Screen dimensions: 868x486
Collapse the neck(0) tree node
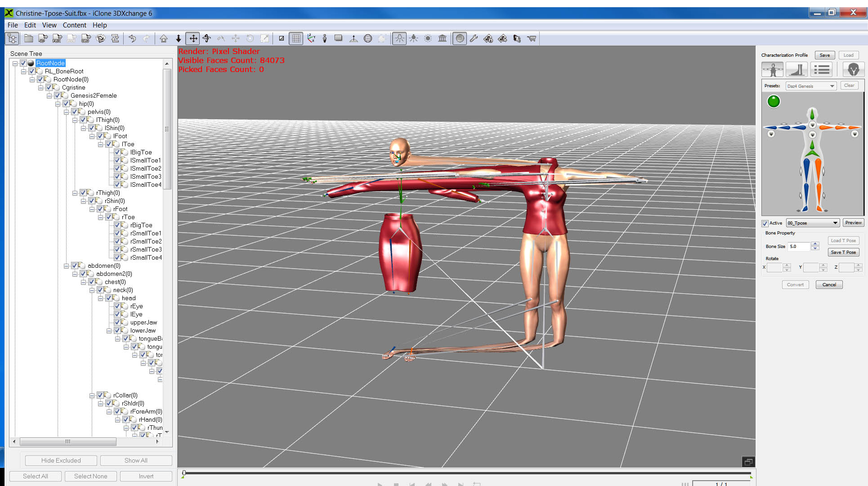click(x=92, y=290)
